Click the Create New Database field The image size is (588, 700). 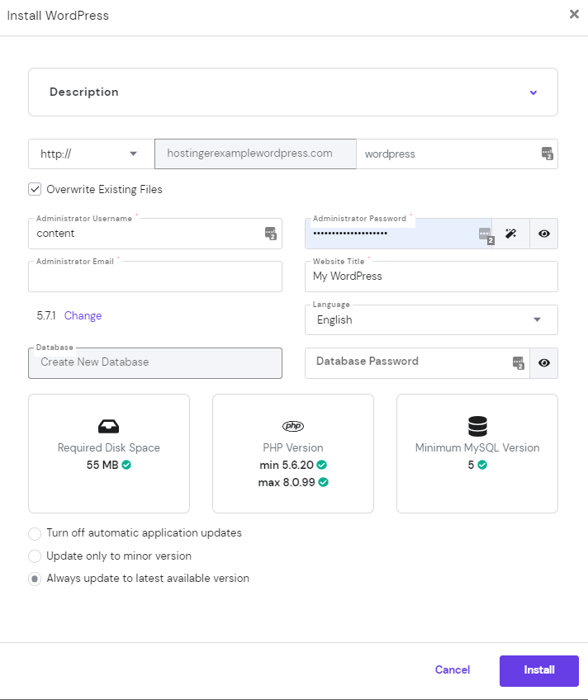155,363
